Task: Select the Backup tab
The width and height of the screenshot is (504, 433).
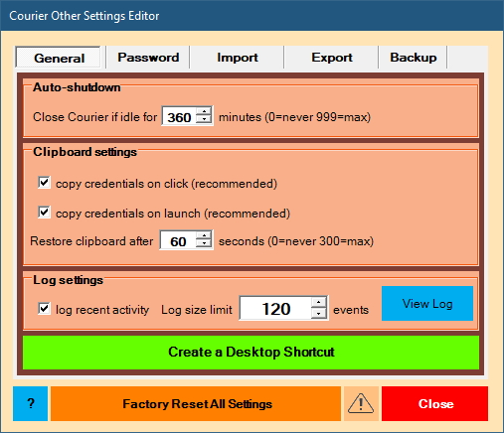Action: (x=413, y=58)
